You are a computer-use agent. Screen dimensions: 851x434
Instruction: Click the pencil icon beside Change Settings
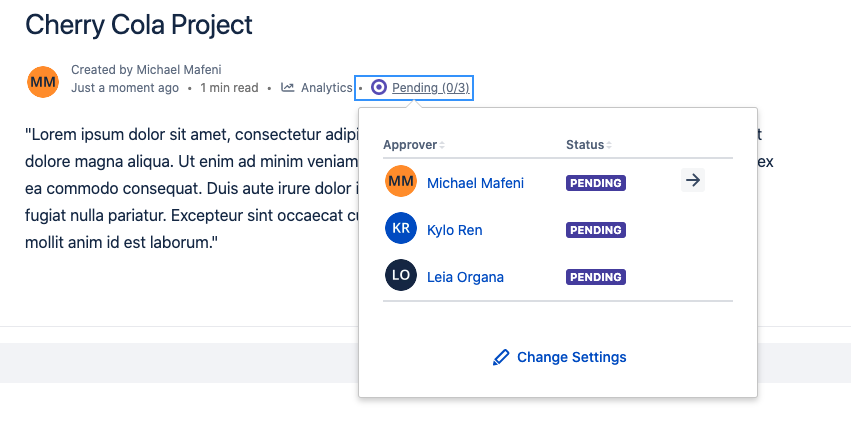click(501, 357)
